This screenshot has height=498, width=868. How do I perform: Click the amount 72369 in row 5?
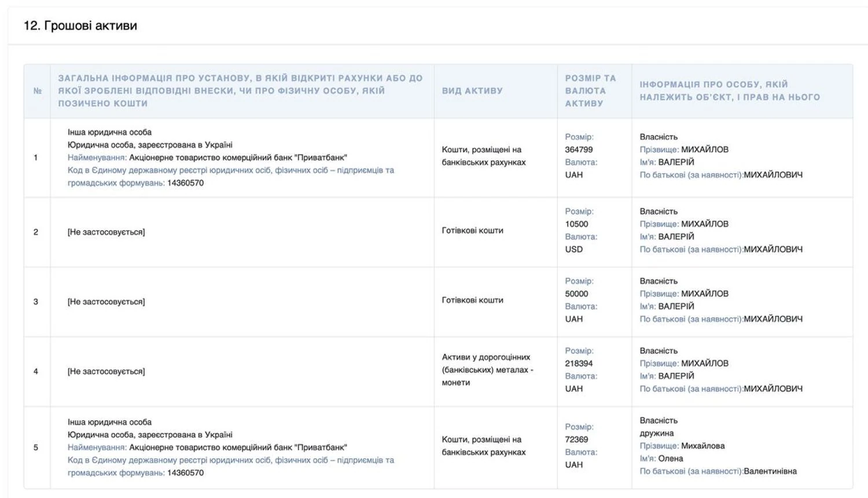click(x=576, y=440)
